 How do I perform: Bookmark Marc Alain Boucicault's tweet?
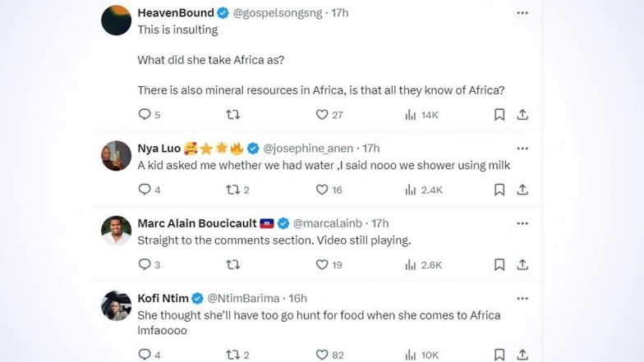499,264
